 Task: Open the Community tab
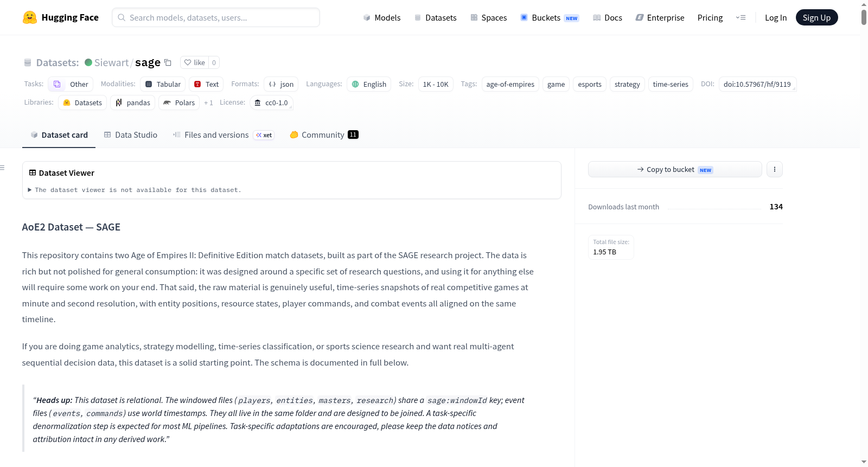point(324,135)
